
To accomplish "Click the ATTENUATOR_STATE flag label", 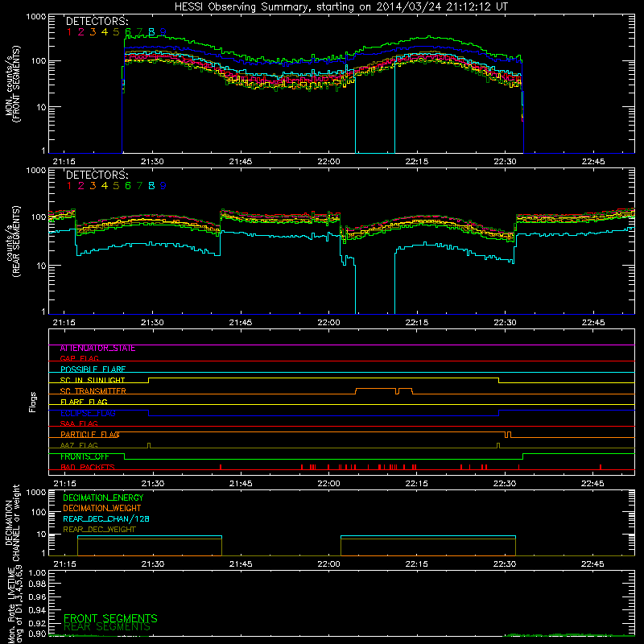I will (x=97, y=349).
